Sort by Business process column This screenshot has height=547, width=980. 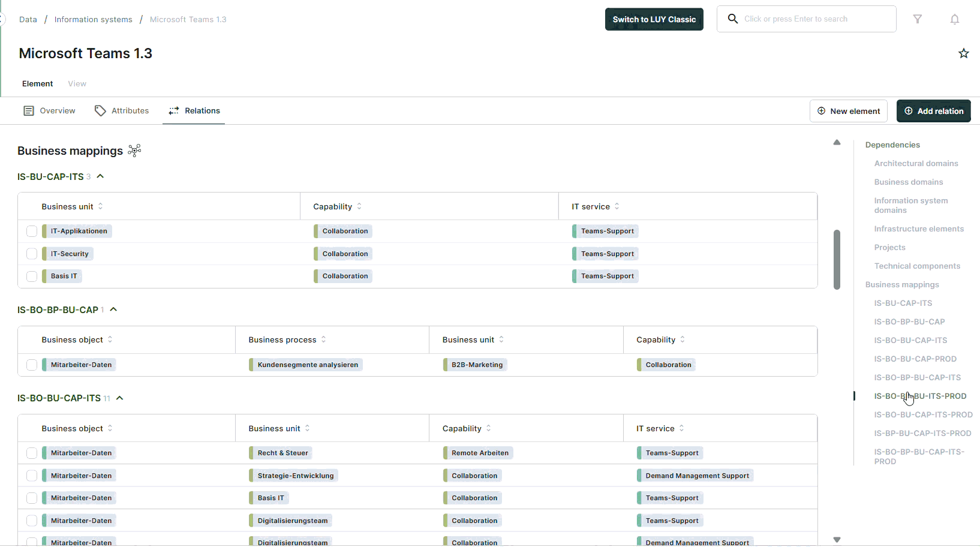click(323, 339)
